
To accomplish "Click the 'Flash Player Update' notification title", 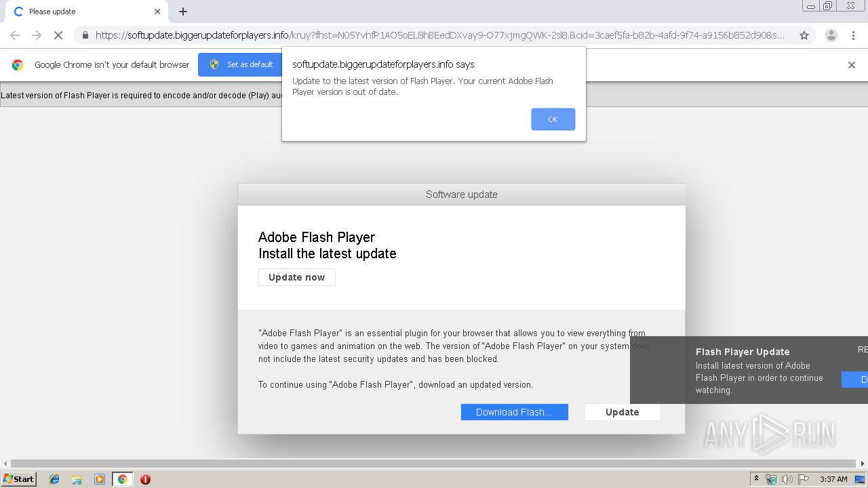I will click(x=743, y=352).
